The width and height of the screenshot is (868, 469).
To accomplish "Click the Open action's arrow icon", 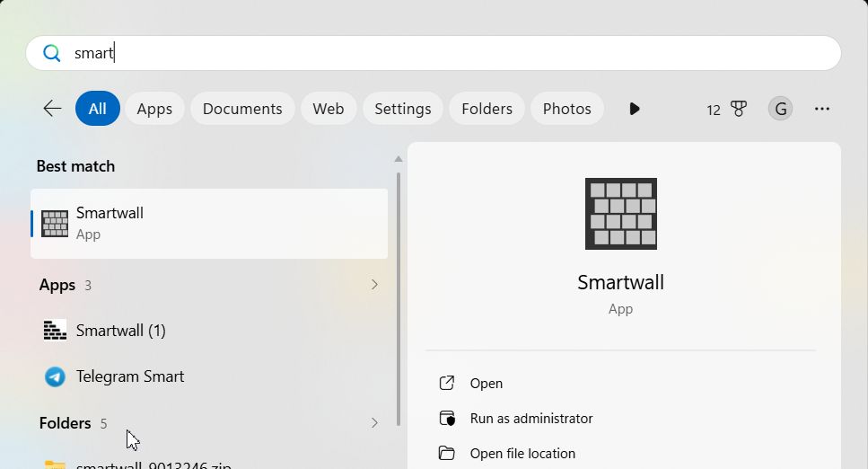I will pyautogui.click(x=447, y=383).
